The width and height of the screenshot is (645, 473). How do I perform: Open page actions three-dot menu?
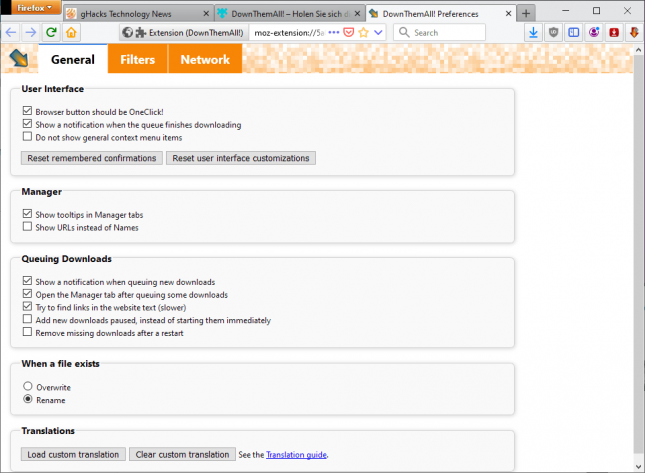click(334, 32)
